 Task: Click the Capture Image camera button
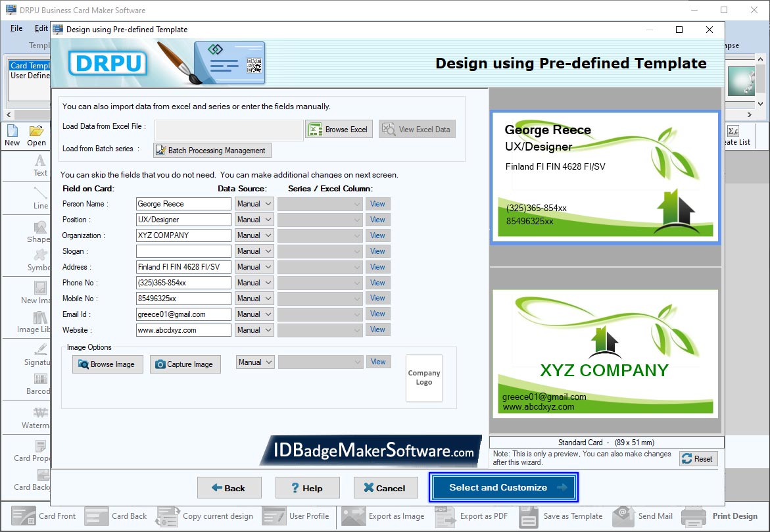click(185, 364)
